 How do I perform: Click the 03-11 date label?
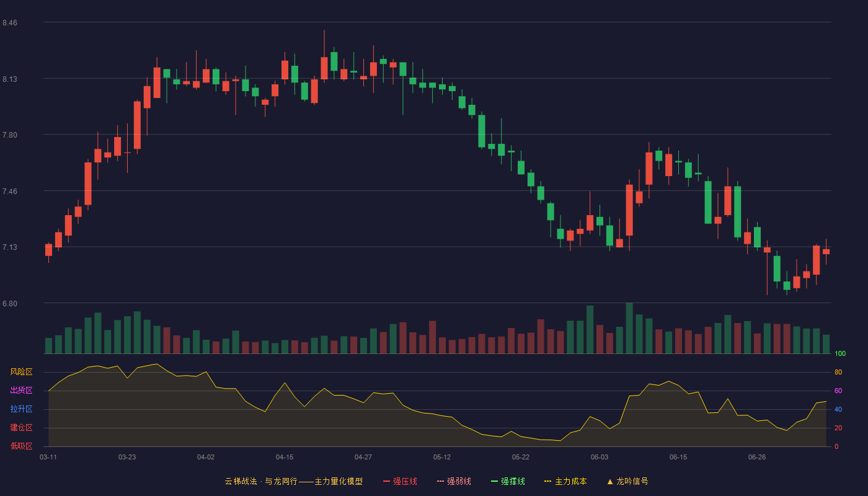(48, 457)
